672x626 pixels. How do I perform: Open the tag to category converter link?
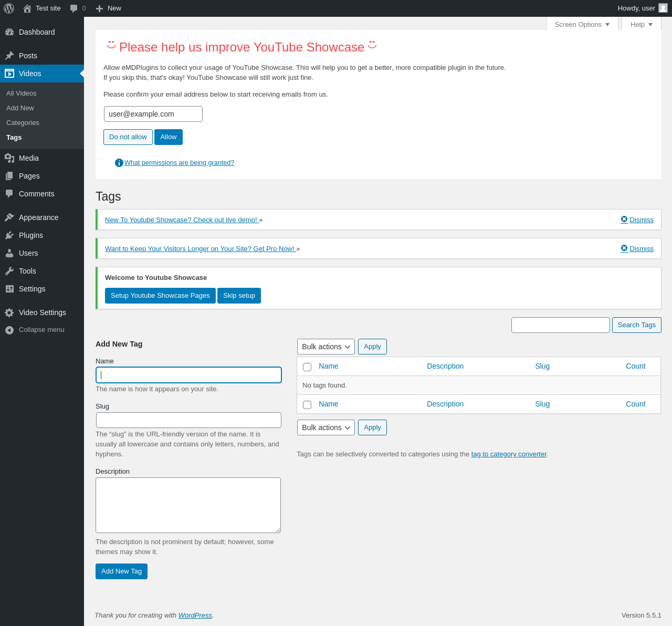(509, 454)
